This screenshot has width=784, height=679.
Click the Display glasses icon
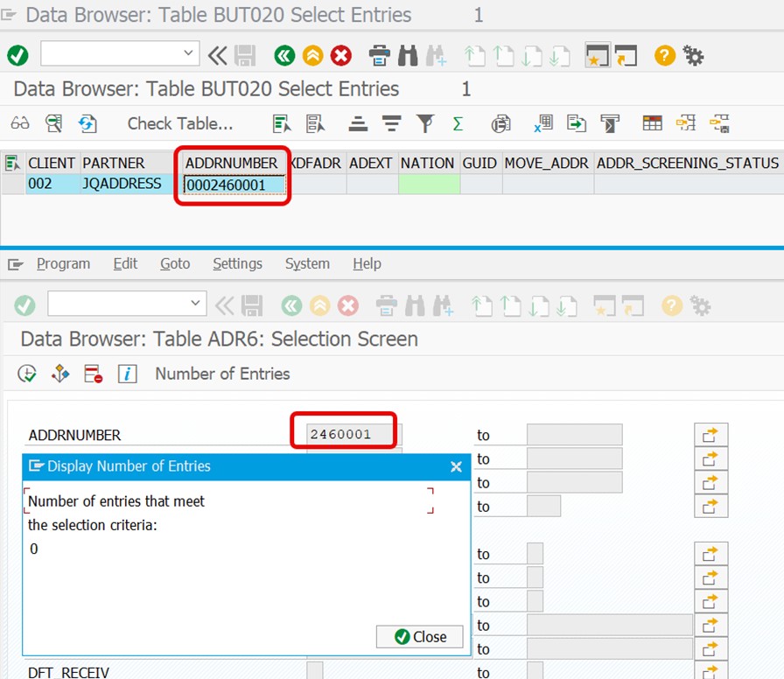(x=20, y=123)
